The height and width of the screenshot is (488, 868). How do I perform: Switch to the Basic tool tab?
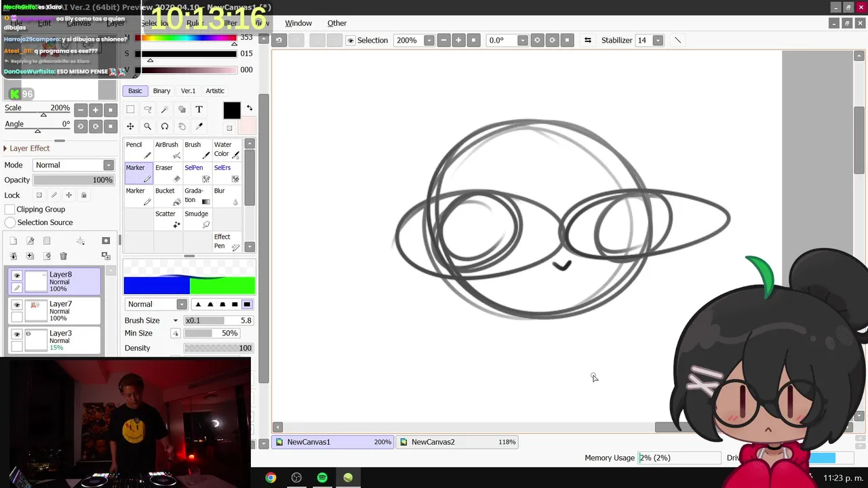click(135, 91)
